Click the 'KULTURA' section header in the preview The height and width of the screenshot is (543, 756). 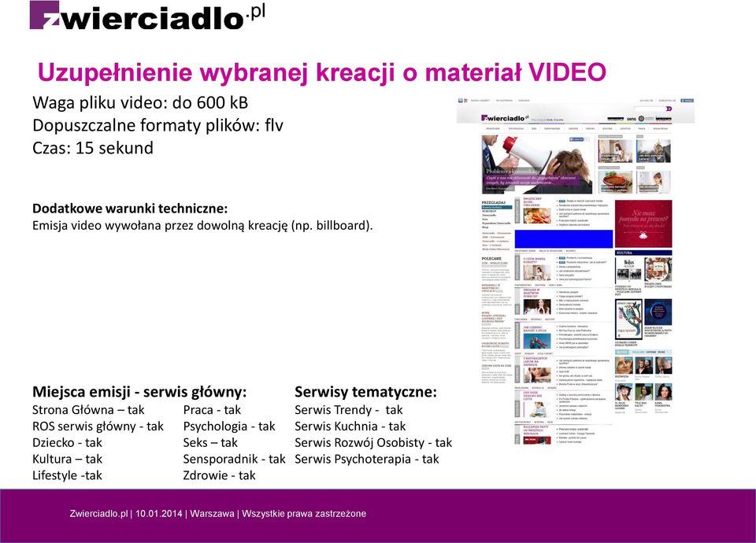[x=643, y=253]
